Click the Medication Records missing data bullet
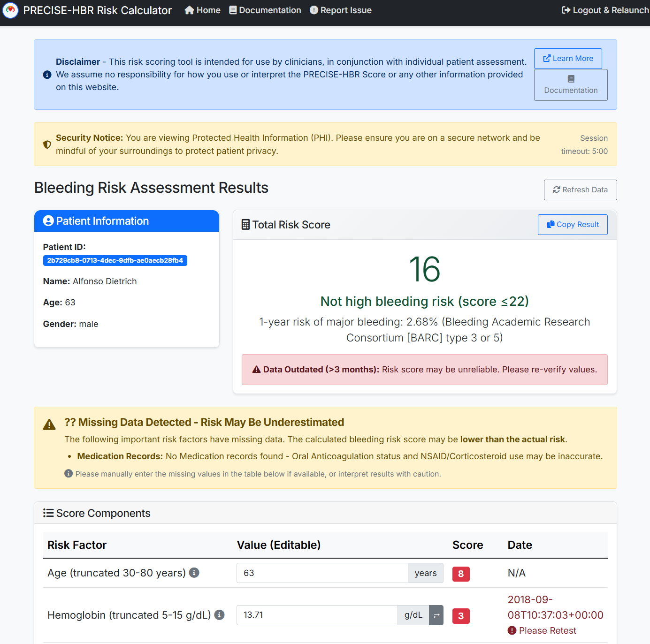 pyautogui.click(x=340, y=456)
